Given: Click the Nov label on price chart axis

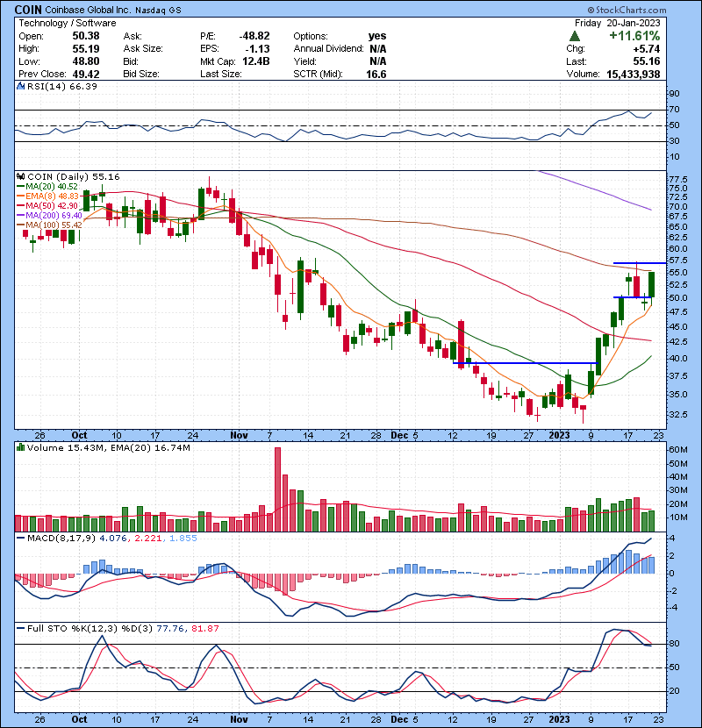Looking at the screenshot, I should (x=239, y=435).
